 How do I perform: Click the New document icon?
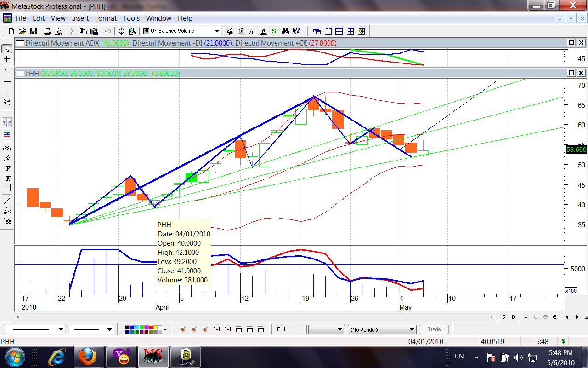(x=11, y=31)
